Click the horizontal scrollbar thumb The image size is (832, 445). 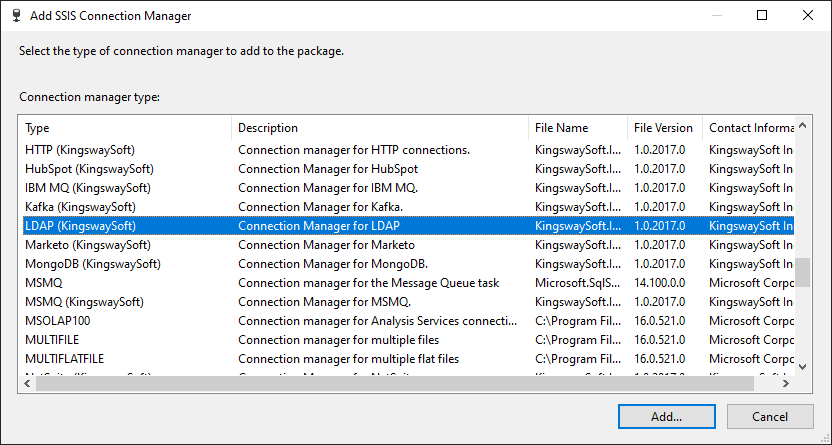pyautogui.click(x=395, y=383)
